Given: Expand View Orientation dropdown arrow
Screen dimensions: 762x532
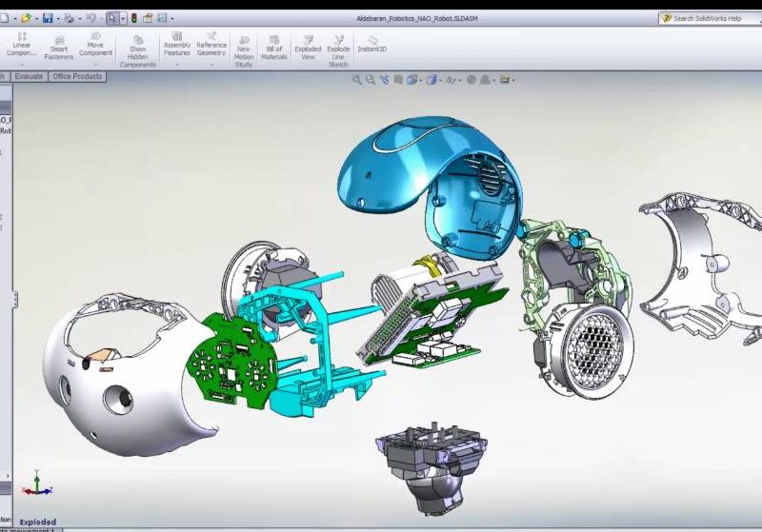Looking at the screenshot, I should click(x=421, y=80).
